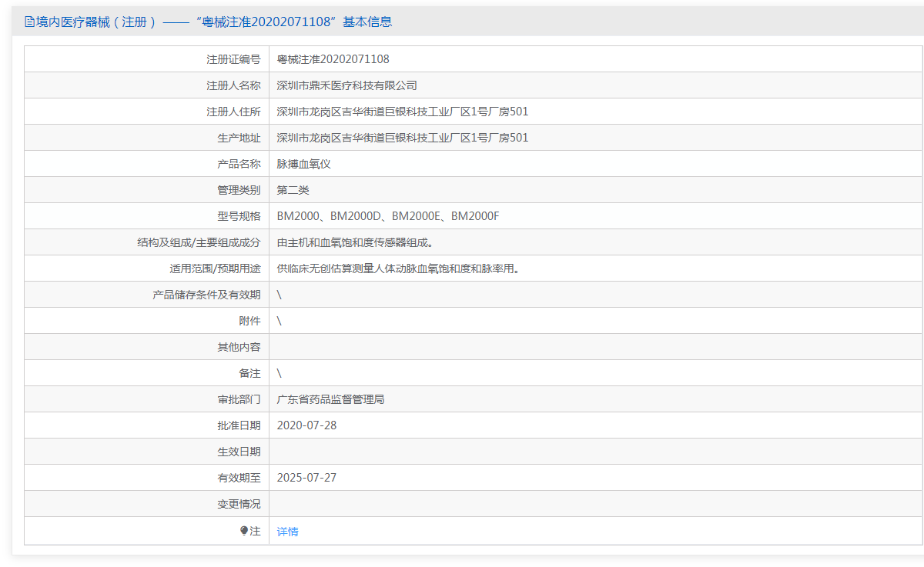This screenshot has width=924, height=567.
Task: Select registration number 粤械注准20202071108 in the table
Action: click(333, 59)
